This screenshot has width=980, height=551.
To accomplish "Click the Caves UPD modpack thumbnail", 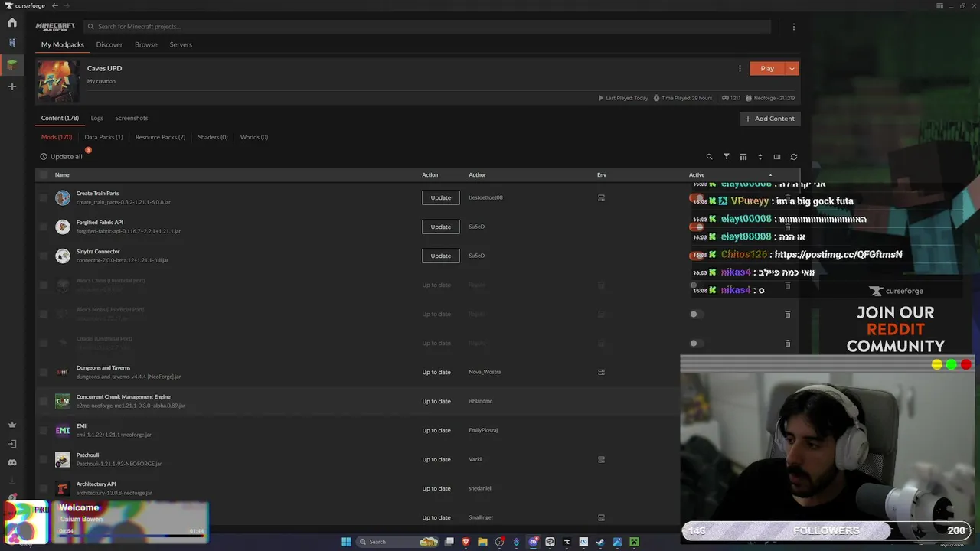I will (x=58, y=81).
